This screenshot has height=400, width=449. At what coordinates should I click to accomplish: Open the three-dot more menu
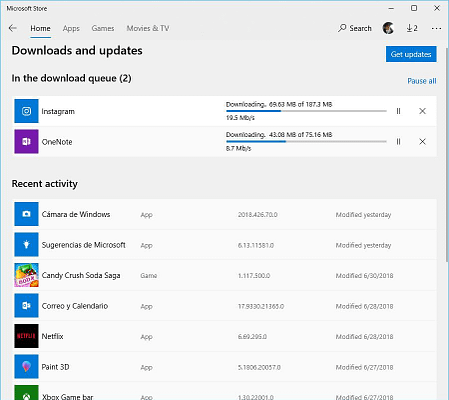[436, 29]
